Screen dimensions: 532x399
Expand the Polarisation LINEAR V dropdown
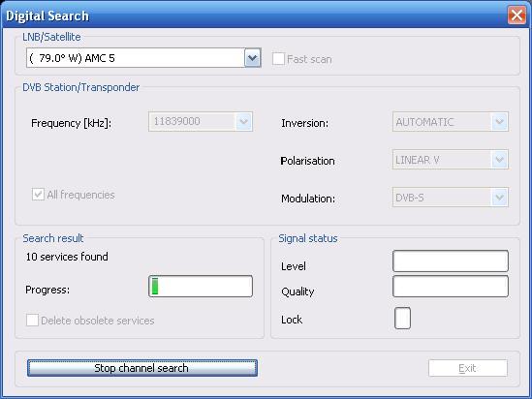(x=499, y=160)
